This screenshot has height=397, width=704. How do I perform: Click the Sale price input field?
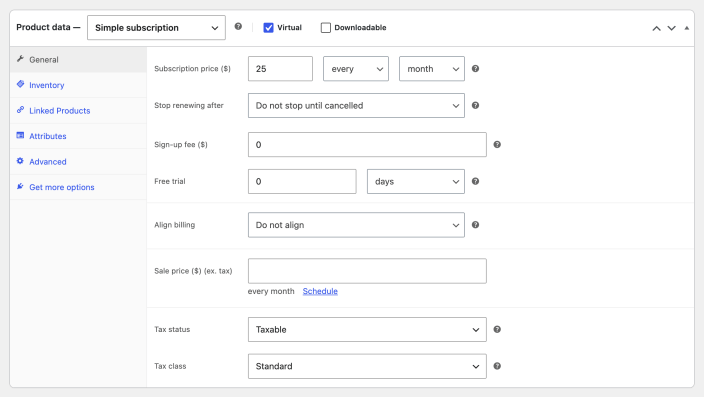coord(367,271)
